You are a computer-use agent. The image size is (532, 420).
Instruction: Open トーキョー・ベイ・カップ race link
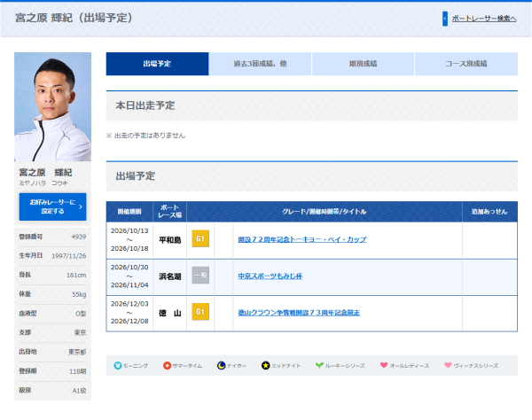click(302, 239)
